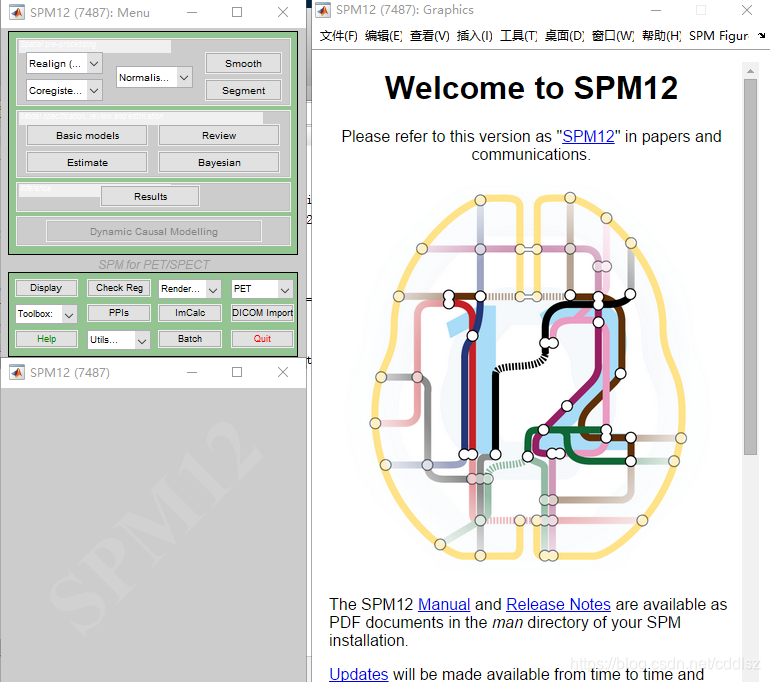Click the red Quit button
Screen dimensions: 770x682
pyautogui.click(x=262, y=339)
